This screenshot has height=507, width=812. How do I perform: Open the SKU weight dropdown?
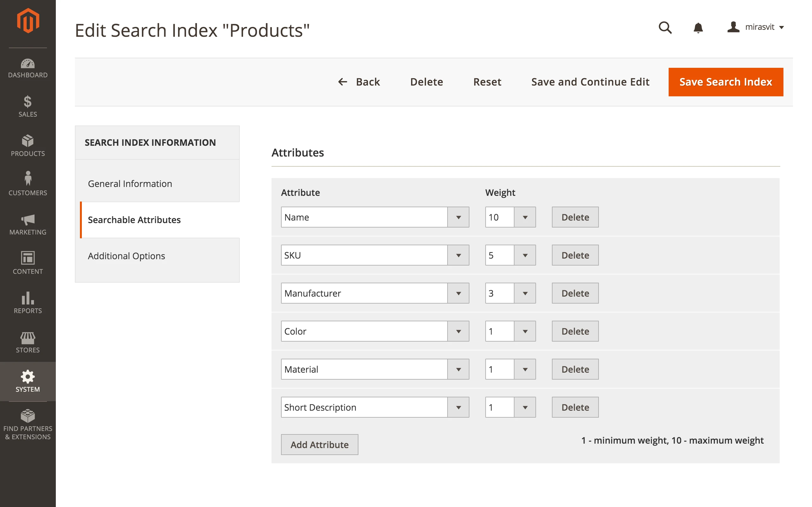525,255
